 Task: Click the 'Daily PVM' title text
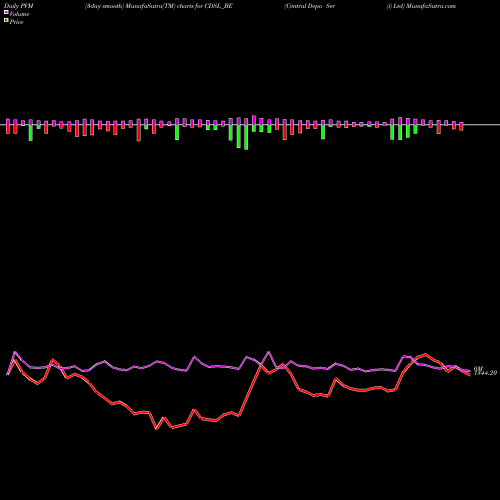point(19,6)
